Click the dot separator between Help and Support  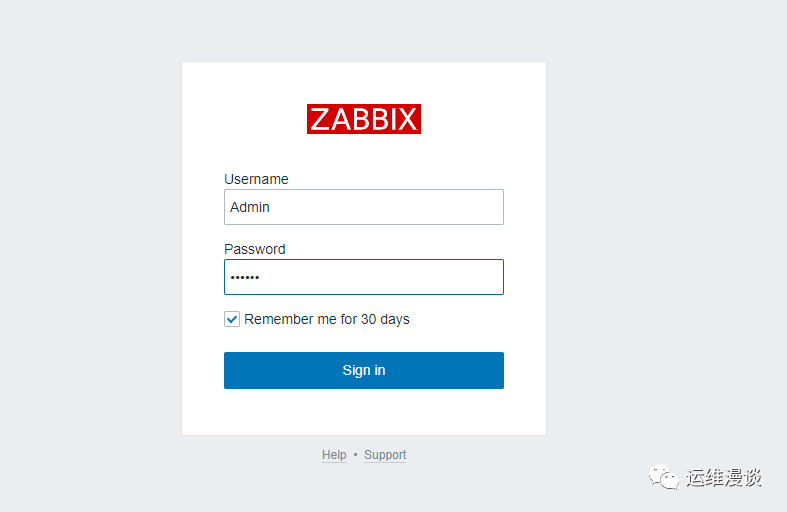(355, 455)
